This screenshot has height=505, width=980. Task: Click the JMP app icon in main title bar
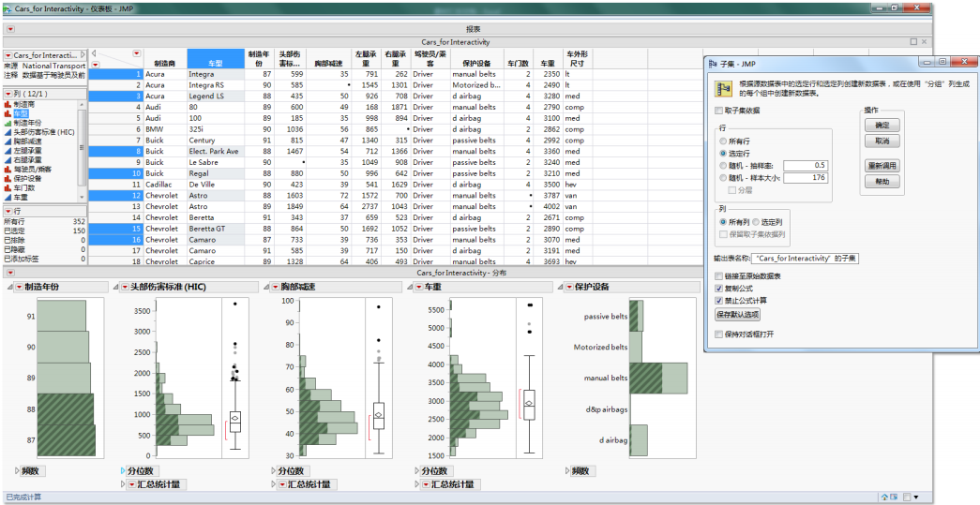pos(7,8)
